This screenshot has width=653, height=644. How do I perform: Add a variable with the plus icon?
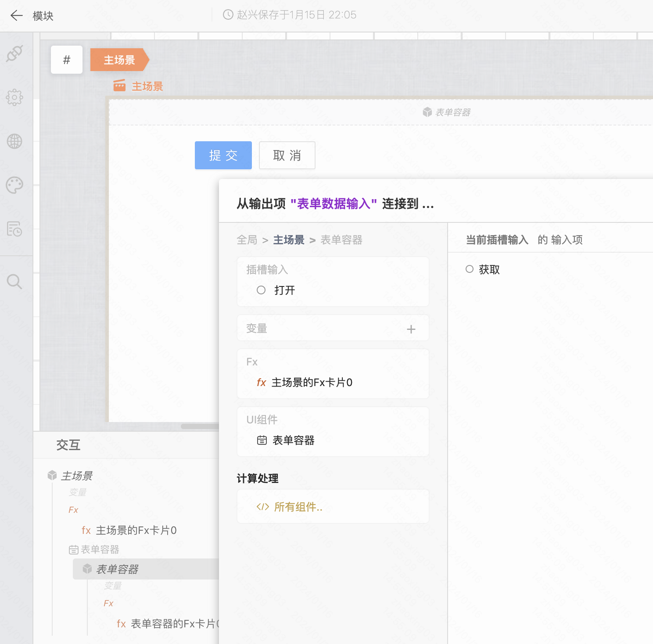[411, 329]
